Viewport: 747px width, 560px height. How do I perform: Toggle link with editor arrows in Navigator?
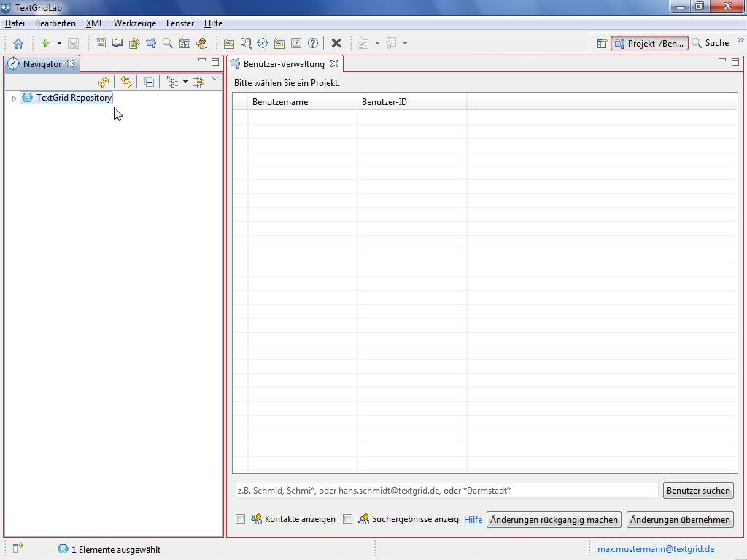126,82
